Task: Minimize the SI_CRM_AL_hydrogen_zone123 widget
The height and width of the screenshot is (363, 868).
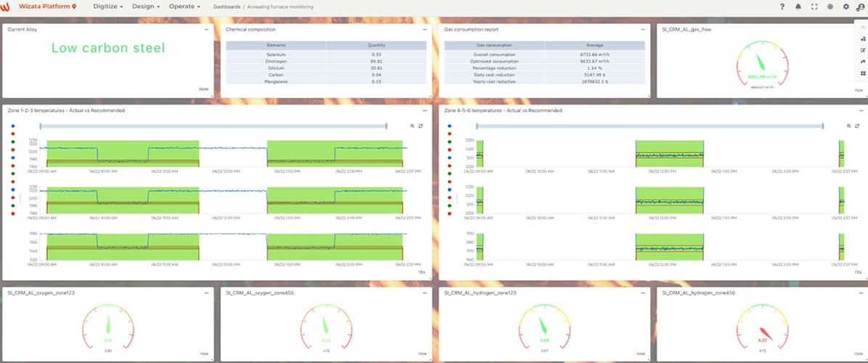Action: click(x=643, y=292)
